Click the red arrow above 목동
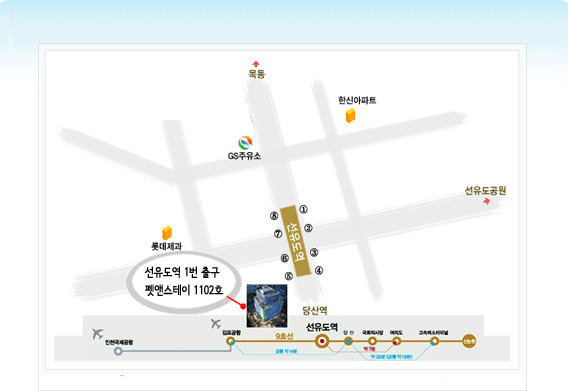This screenshot has height=391, width=568. click(x=256, y=64)
